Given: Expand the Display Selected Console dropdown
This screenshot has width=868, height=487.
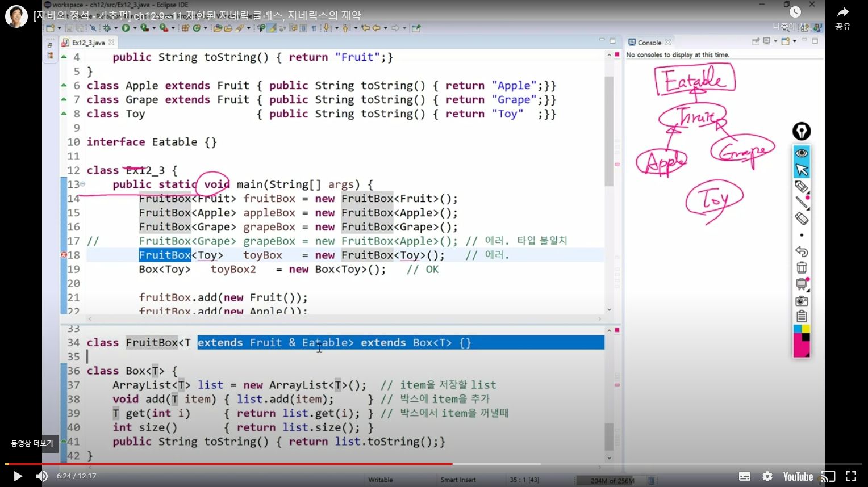Looking at the screenshot, I should [775, 41].
